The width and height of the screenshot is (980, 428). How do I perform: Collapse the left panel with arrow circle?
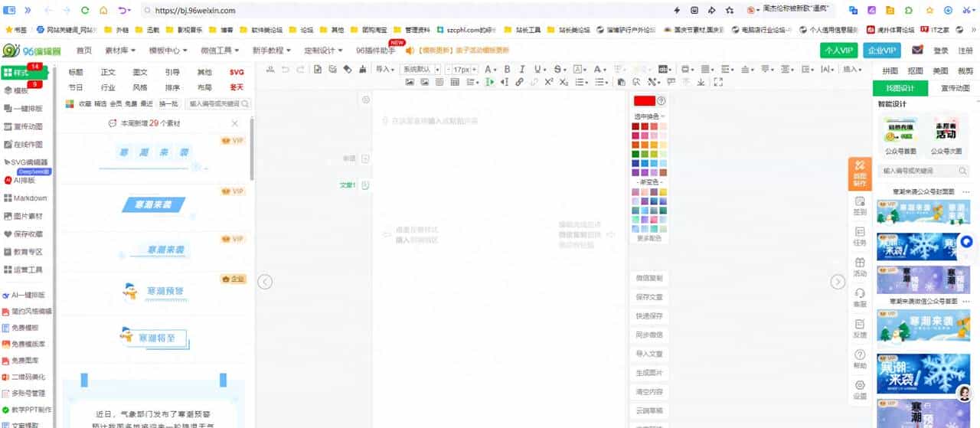pyautogui.click(x=265, y=281)
